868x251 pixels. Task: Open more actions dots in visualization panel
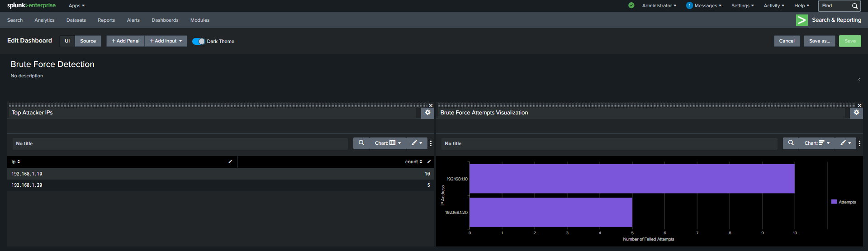859,143
